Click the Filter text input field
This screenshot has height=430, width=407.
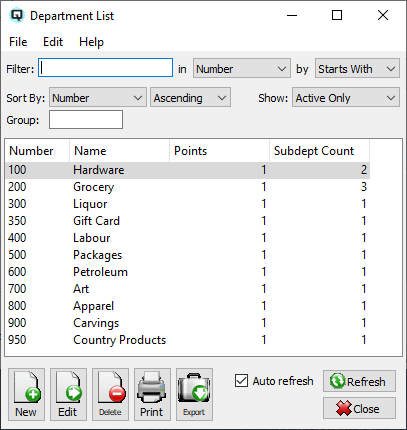(x=105, y=68)
